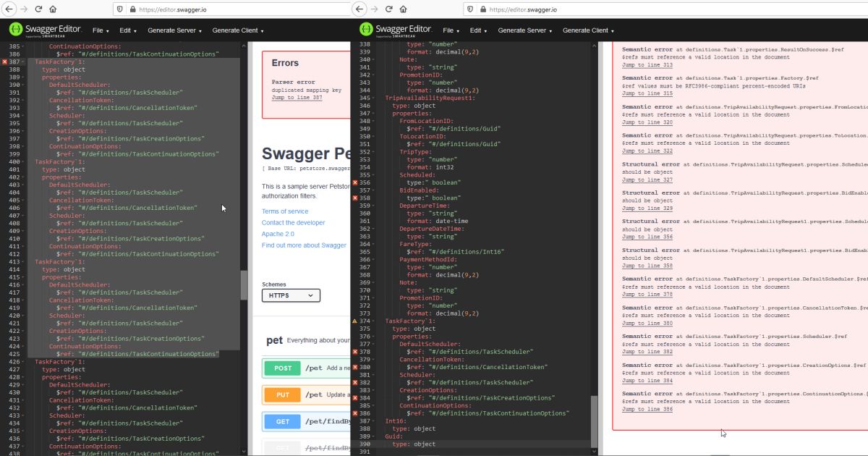Open File menu in right Swagger Editor
Viewport: 868px width, 456px height.
(x=451, y=30)
